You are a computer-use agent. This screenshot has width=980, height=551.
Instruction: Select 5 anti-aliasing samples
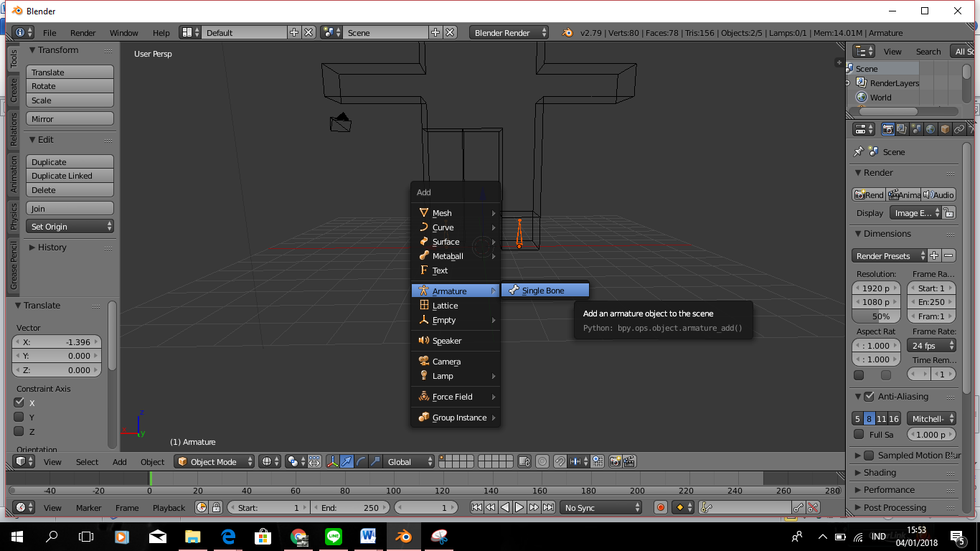coord(857,419)
